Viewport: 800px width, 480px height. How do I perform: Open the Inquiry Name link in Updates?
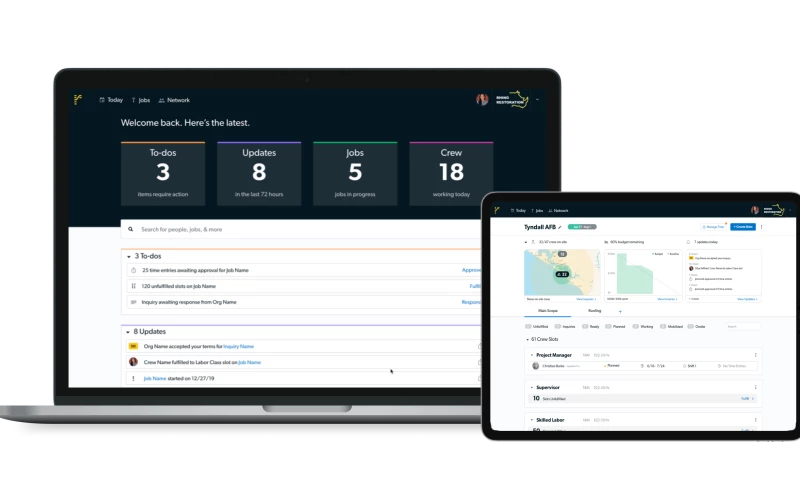(238, 346)
